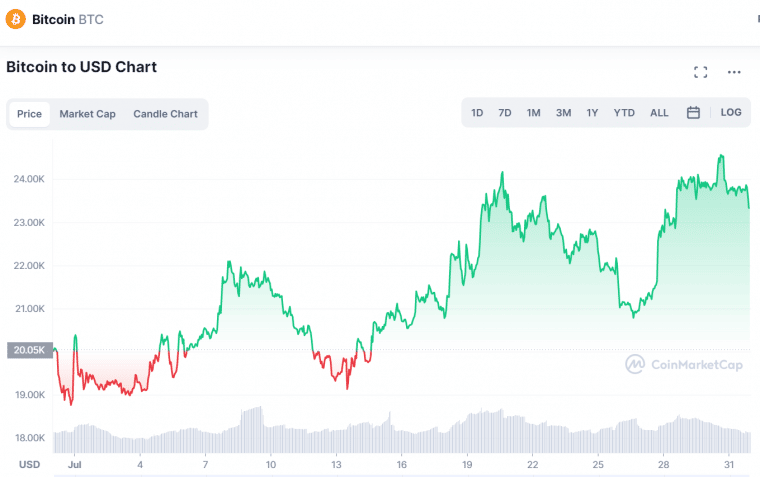This screenshot has width=760, height=477.
Task: Select the YTD time range
Action: point(624,113)
